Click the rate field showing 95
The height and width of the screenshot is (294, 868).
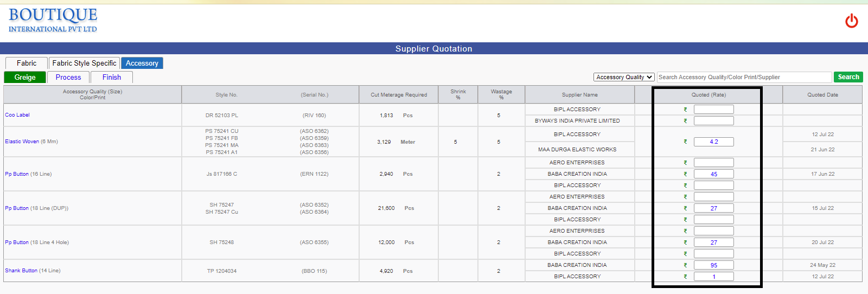click(x=714, y=265)
